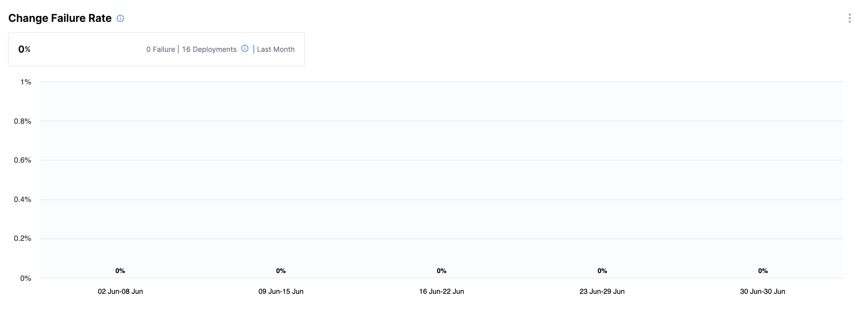Select the 16 Jun-22 Jun week label
The width and height of the screenshot is (868, 309).
441,292
